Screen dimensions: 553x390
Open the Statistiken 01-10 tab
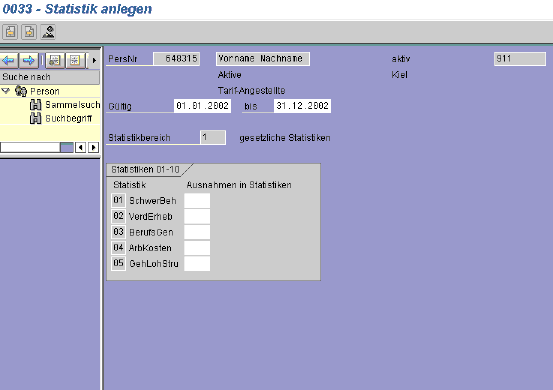click(x=146, y=170)
